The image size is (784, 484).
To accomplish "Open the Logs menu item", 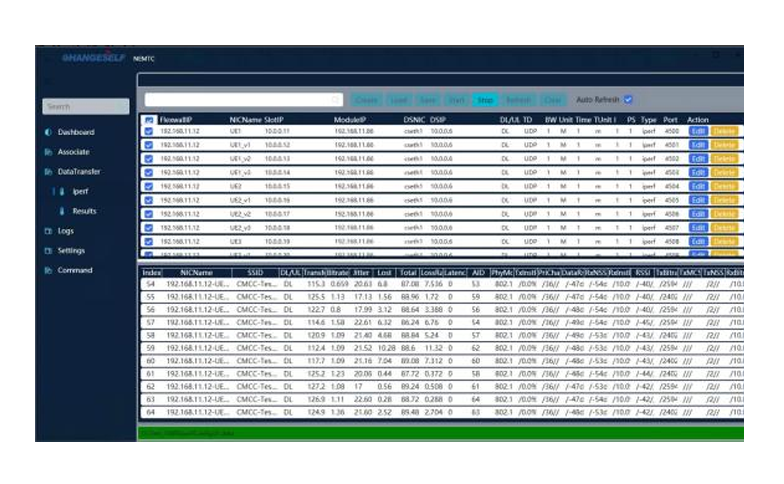I will click(66, 231).
